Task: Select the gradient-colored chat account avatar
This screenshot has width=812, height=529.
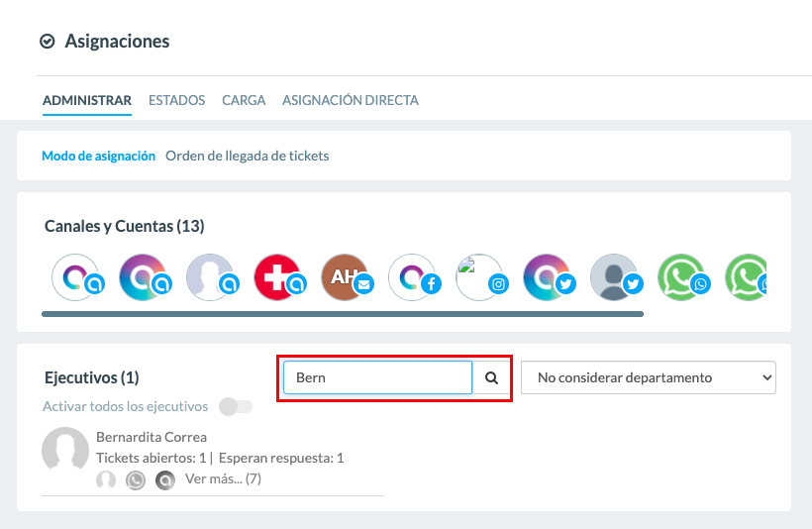Action: (x=143, y=277)
